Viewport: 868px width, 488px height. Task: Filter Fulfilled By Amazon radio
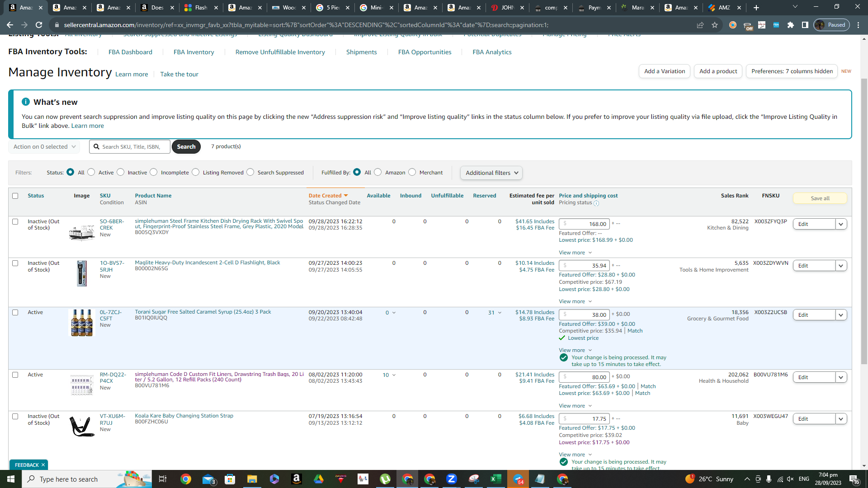[x=378, y=172]
